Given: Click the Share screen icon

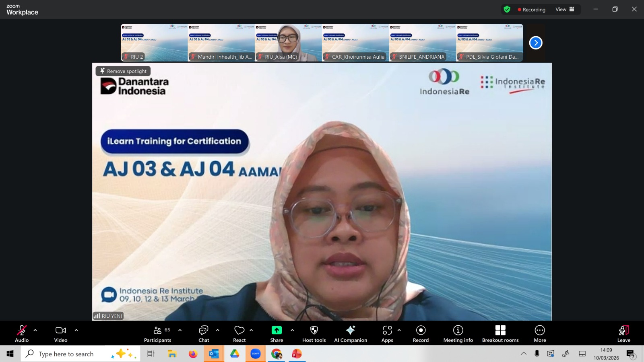Looking at the screenshot, I should click(x=277, y=330).
